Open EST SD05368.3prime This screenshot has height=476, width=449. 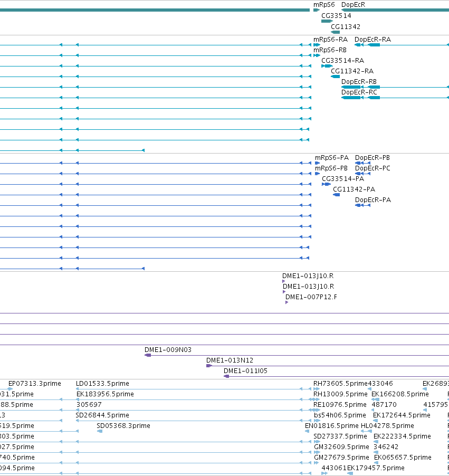123,426
